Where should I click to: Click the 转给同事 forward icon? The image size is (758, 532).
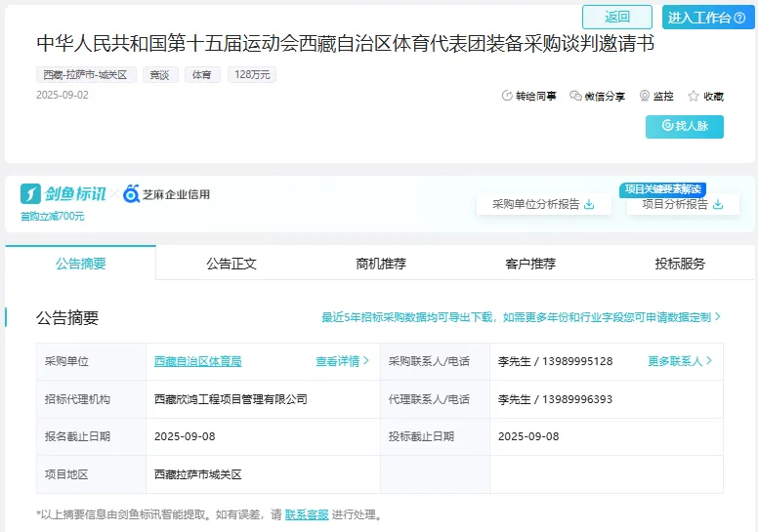[x=507, y=96]
